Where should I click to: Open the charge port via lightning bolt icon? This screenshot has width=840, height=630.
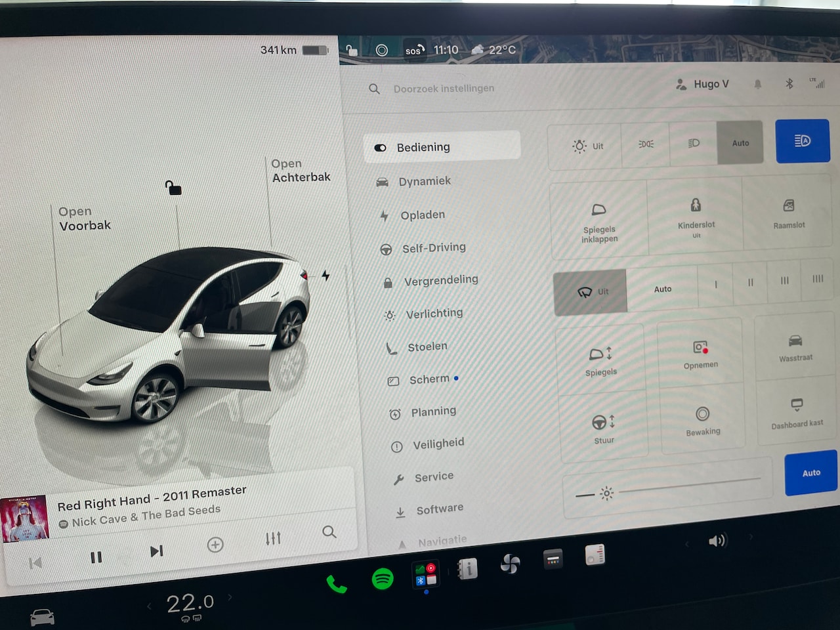325,276
